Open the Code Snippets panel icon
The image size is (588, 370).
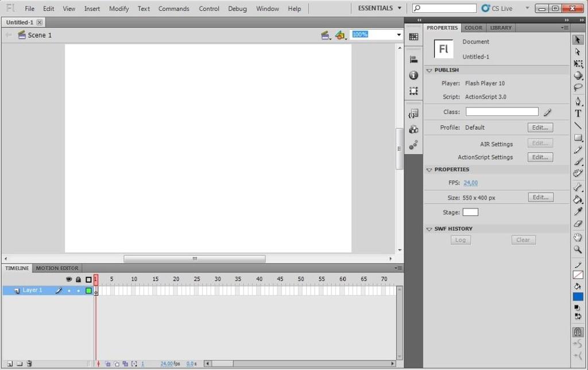[x=413, y=113]
